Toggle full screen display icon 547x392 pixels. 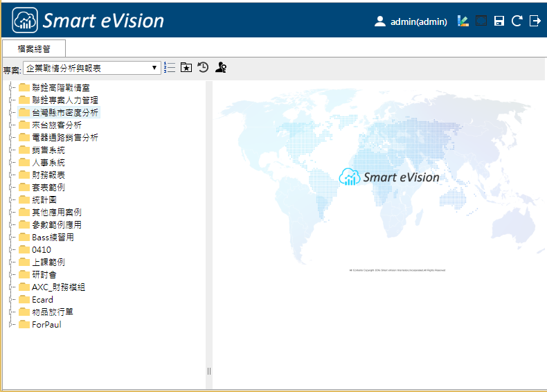pos(481,21)
